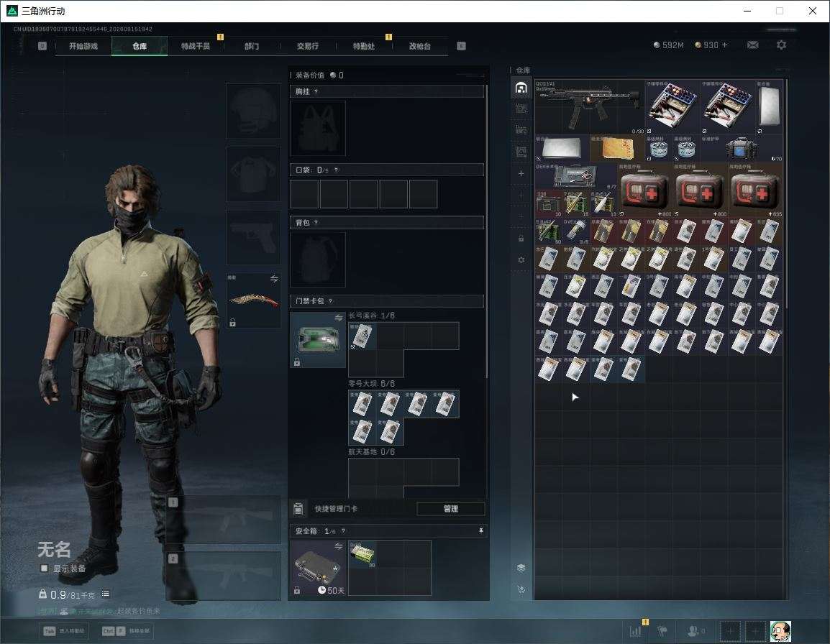Select the fourth storage container icon in sidebar
The image size is (830, 644).
pos(521,152)
